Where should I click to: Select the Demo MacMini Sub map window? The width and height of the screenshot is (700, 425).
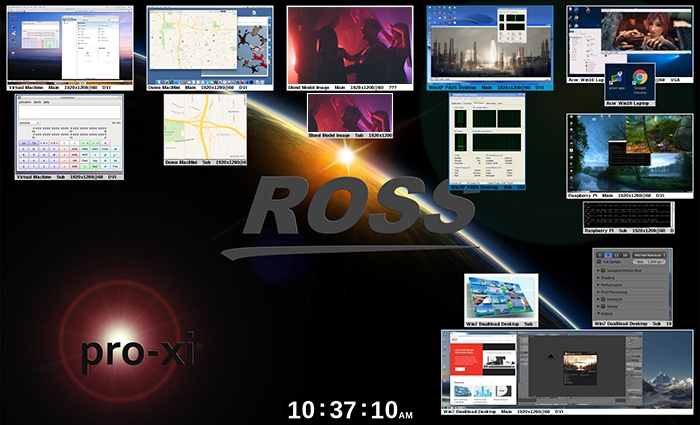point(205,127)
